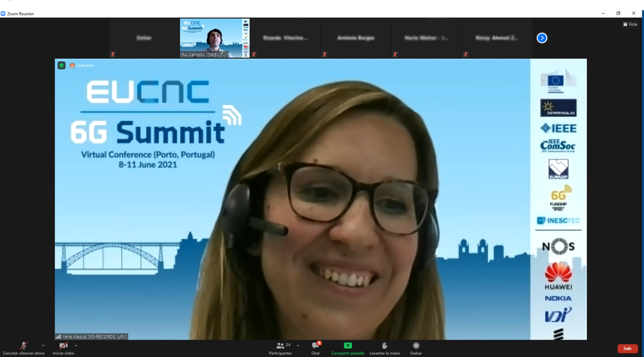This screenshot has width=644, height=357.
Task: Open the Chat panel
Action: pyautogui.click(x=316, y=348)
